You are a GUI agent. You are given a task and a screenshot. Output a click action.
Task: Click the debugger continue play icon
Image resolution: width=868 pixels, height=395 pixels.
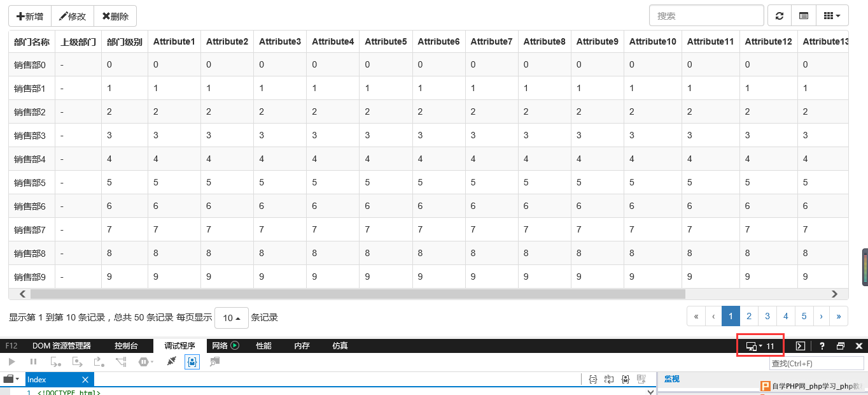tap(12, 362)
